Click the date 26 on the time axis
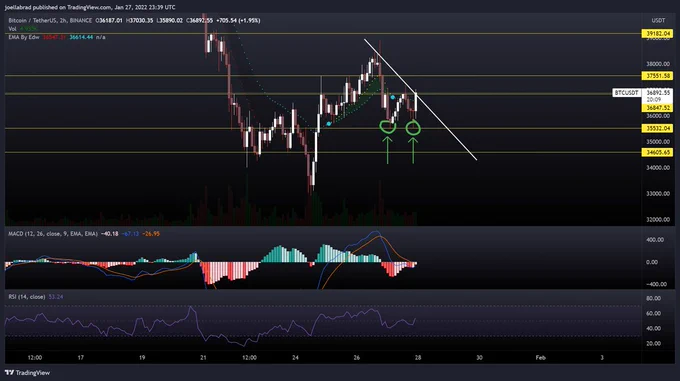Screen dimensions: 680x381 (x=356, y=358)
